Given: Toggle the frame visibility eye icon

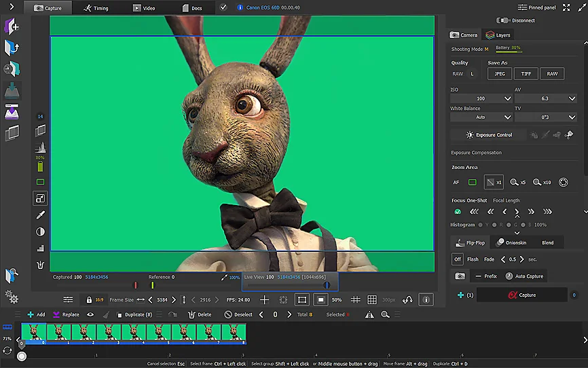Looking at the screenshot, I should 90,314.
